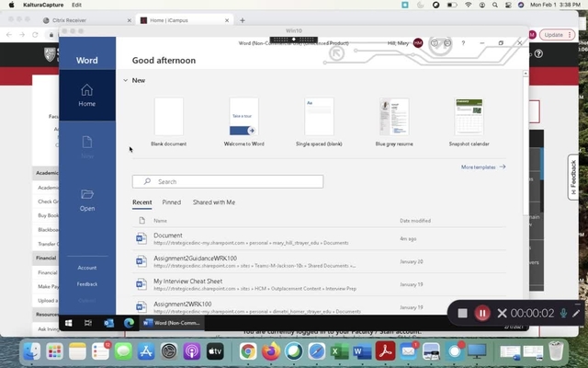Click More templates link
Screen dimensions: 588x368
click(x=483, y=167)
